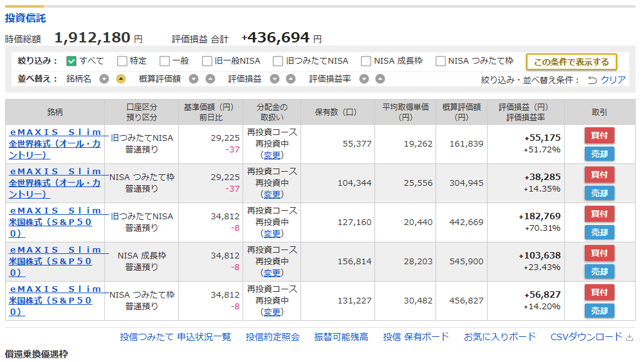This screenshot has height=362, width=644.
Task: Open the CSVダウンロード link
Action: pyautogui.click(x=586, y=337)
